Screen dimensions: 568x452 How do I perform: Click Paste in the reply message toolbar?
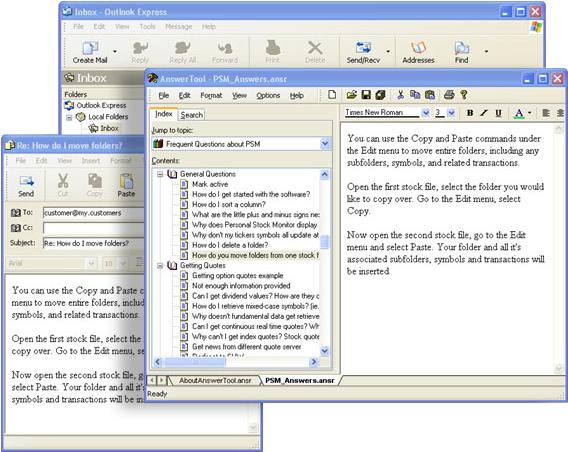126,186
